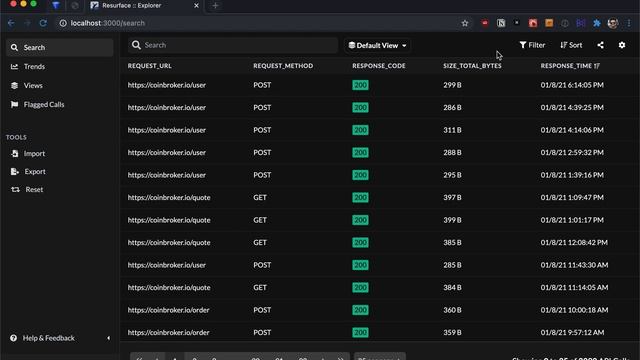640x360 pixels.
Task: Select the Resurface :: Explorer tab
Action: (x=144, y=6)
